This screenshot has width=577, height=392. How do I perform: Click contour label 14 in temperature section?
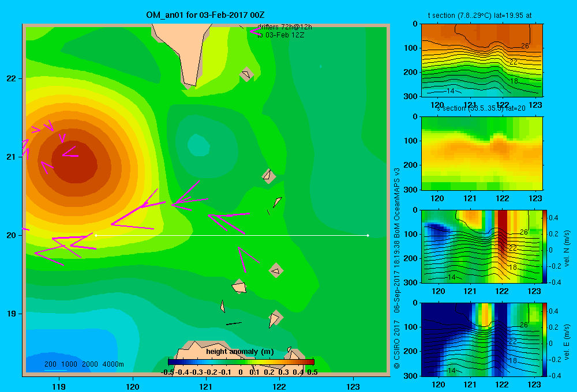point(450,91)
